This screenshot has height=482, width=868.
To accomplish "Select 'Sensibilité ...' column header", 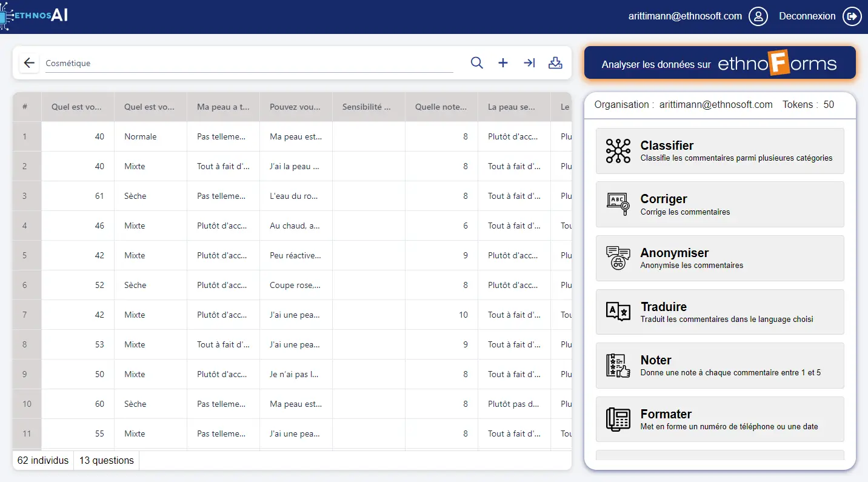I will [369, 107].
